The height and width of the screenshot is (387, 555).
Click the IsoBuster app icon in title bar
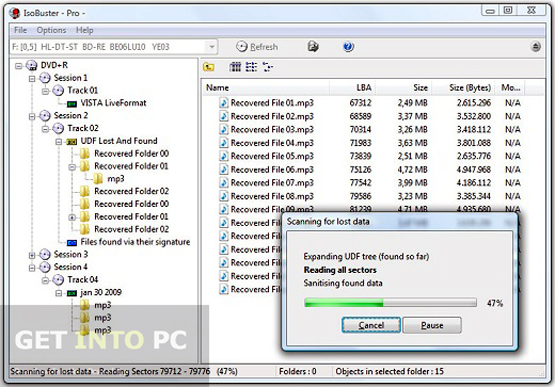[x=15, y=13]
